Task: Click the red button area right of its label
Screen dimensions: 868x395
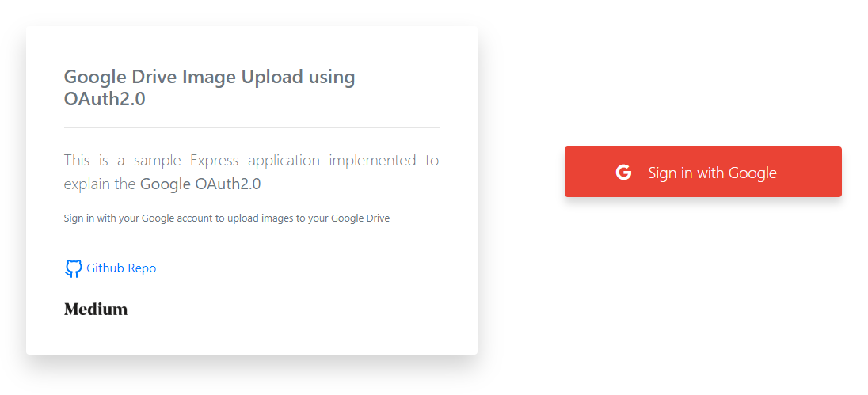Action: click(809, 172)
